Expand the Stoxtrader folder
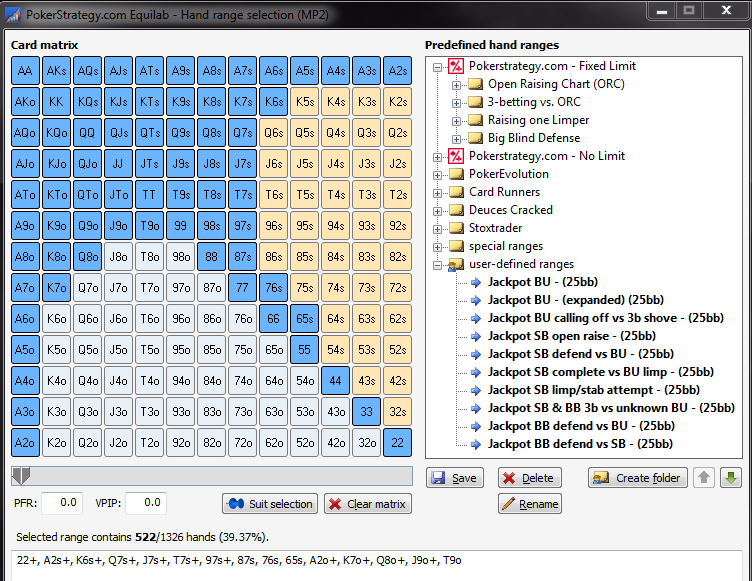752x581 pixels. [437, 229]
